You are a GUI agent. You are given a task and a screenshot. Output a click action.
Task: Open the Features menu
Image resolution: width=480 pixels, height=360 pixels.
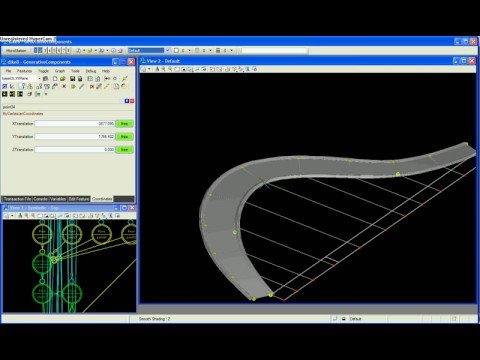tap(24, 71)
